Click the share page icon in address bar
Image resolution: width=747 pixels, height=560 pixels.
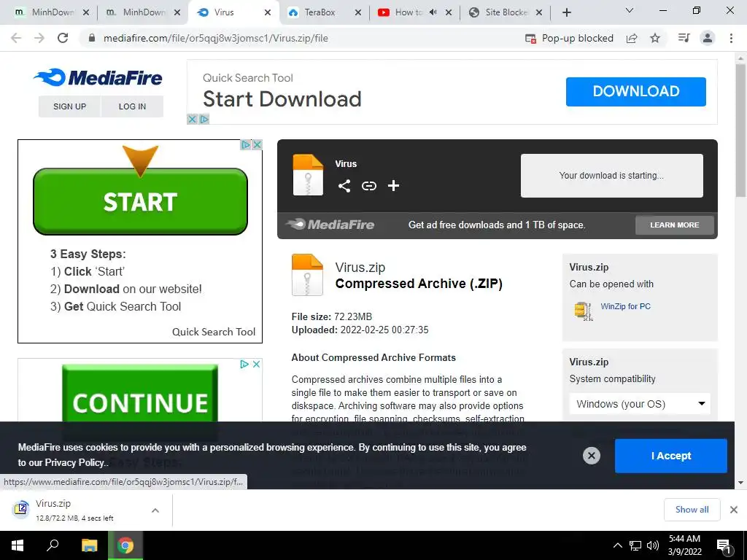click(632, 38)
